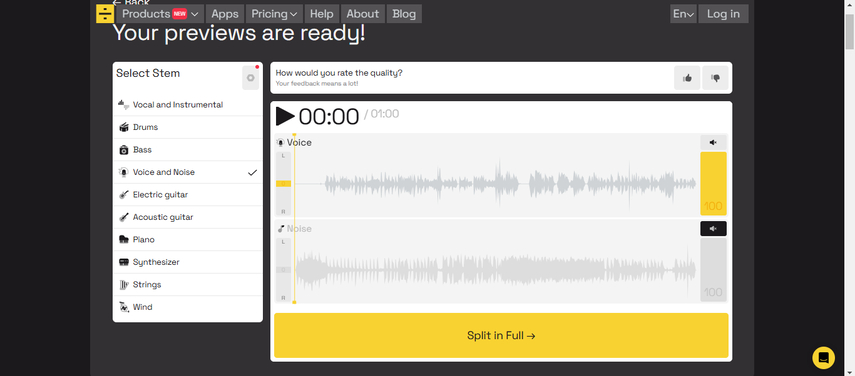
Task: Click the 'Select Stem' heading
Action: tap(148, 73)
